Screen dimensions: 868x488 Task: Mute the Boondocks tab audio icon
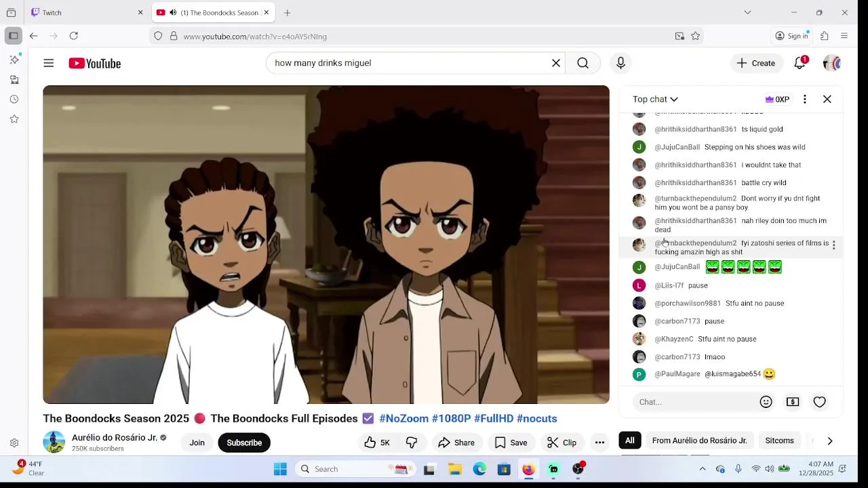coord(173,12)
